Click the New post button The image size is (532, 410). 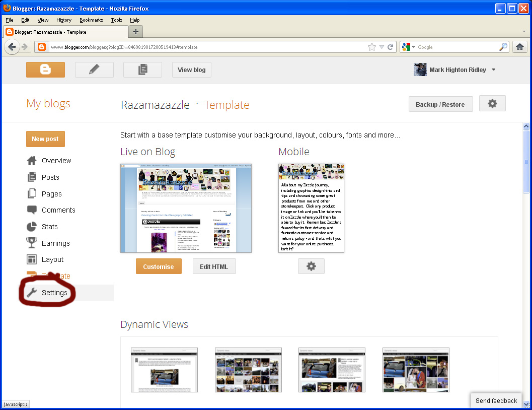pos(45,139)
